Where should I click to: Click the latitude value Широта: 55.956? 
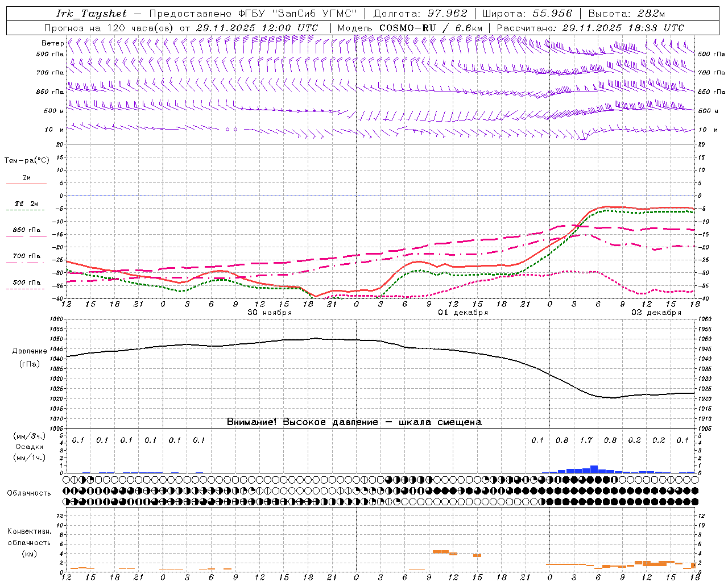tap(527, 14)
